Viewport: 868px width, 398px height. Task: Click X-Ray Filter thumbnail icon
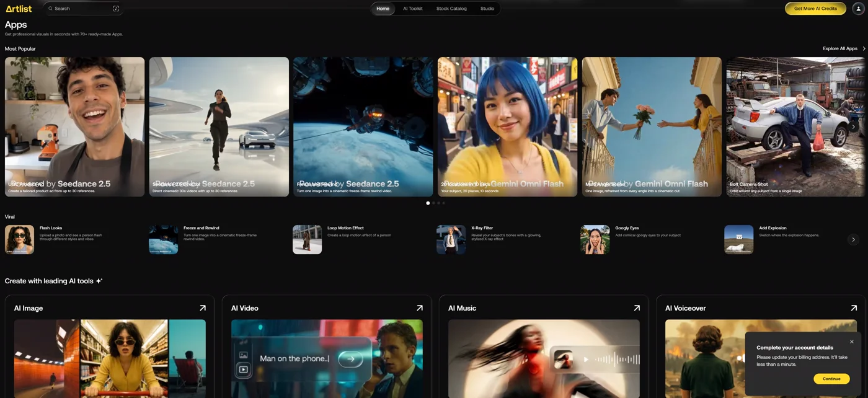pos(451,239)
